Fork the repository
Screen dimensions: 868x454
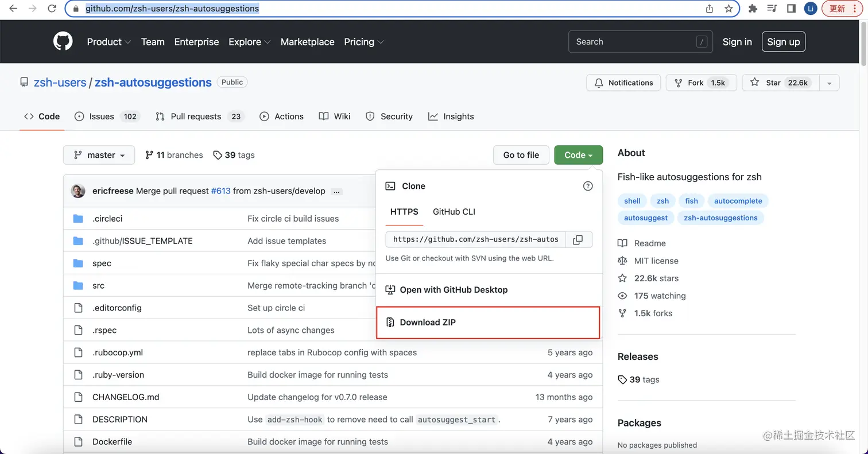701,83
